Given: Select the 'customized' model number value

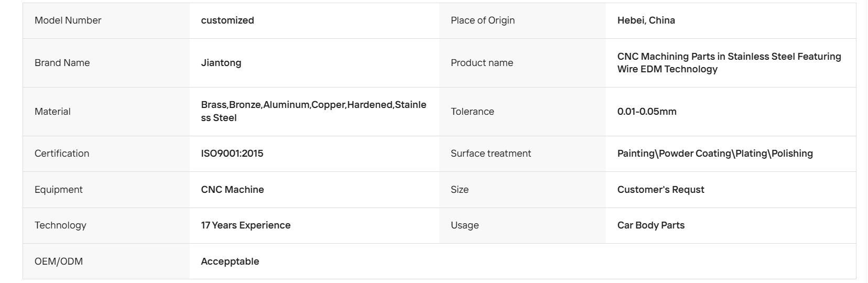Looking at the screenshot, I should click(227, 20).
